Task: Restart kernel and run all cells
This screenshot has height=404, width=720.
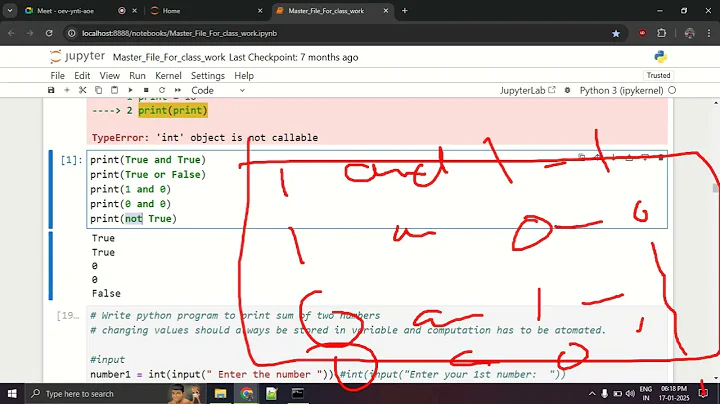Action: point(178,90)
